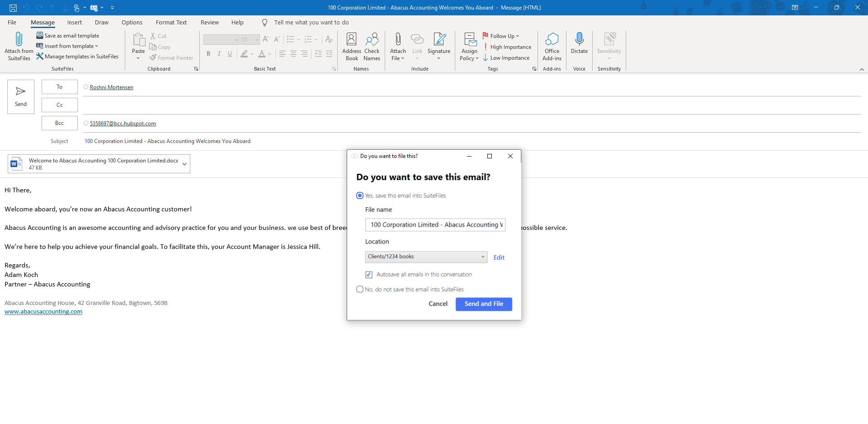The image size is (868, 424).
Task: Click the Format Painter icon
Action: coord(153,57)
